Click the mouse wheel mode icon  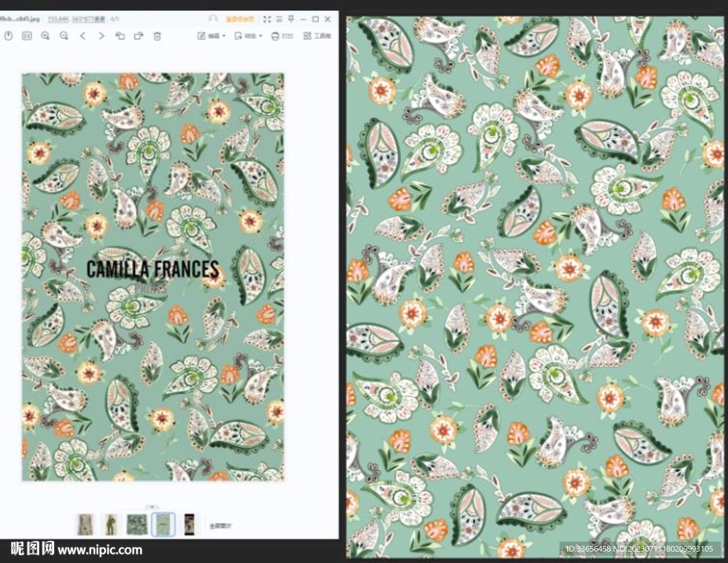(9, 36)
